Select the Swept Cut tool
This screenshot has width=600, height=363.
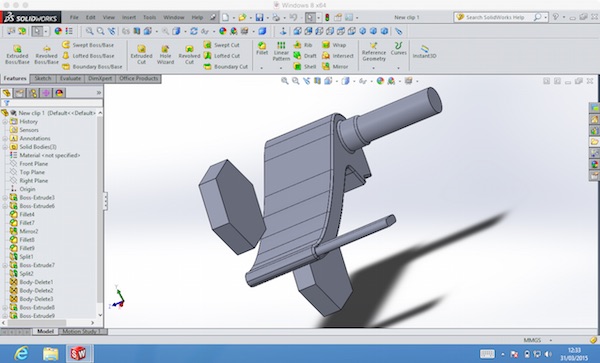point(222,45)
